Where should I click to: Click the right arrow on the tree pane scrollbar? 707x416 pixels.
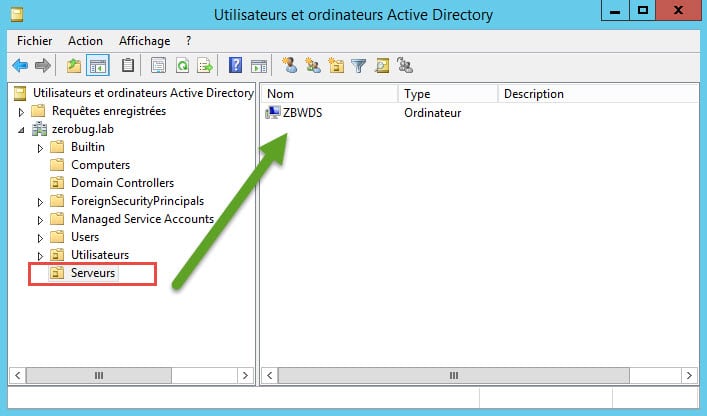pyautogui.click(x=245, y=375)
